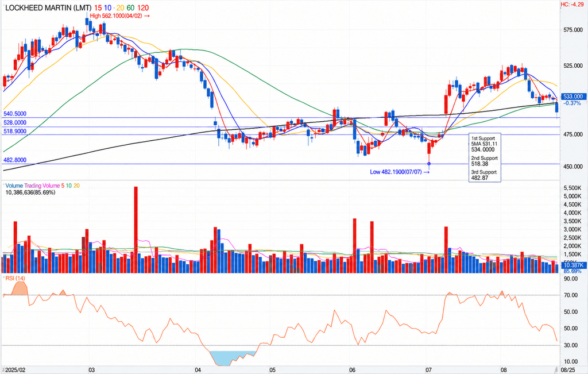Click the 05 month label on date axis
Viewport: 588px width, 374px height.
click(272, 370)
